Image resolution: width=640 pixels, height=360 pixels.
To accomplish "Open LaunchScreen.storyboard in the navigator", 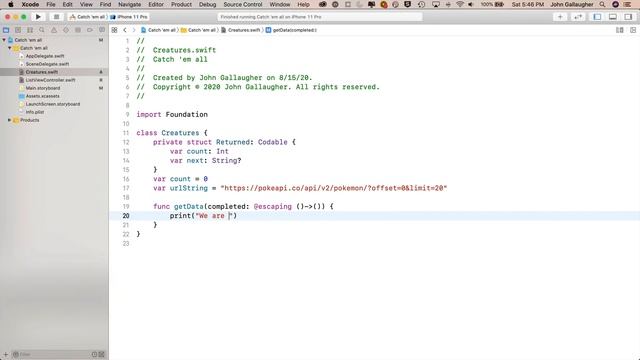I will point(53,104).
